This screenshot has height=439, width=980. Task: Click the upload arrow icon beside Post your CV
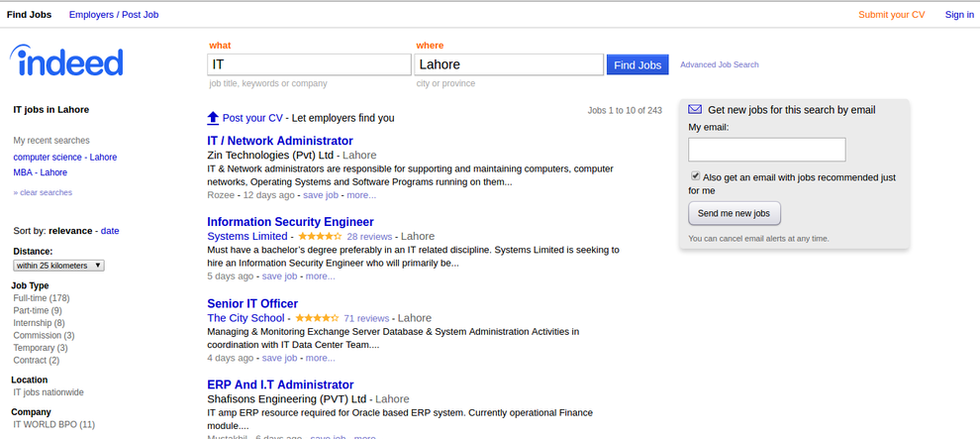(213, 118)
